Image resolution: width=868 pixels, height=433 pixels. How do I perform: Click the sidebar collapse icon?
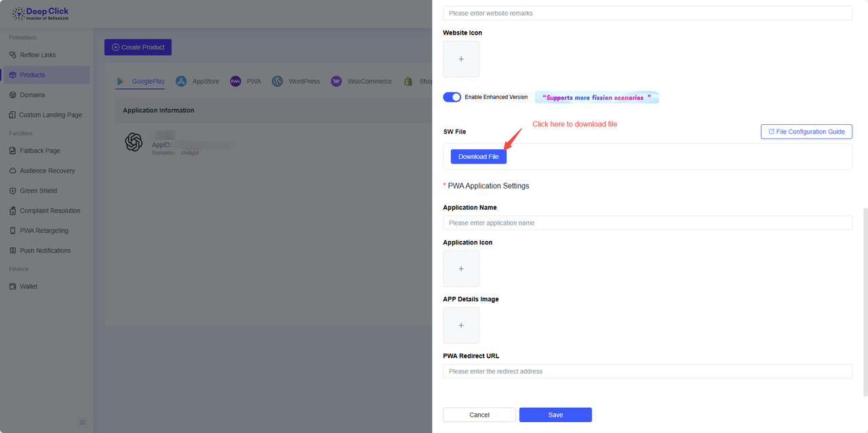click(83, 422)
